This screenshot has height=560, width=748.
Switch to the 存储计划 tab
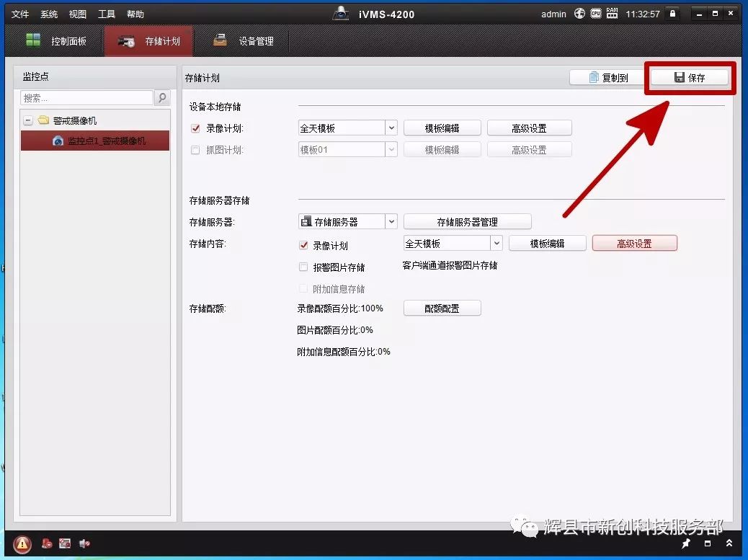(149, 41)
